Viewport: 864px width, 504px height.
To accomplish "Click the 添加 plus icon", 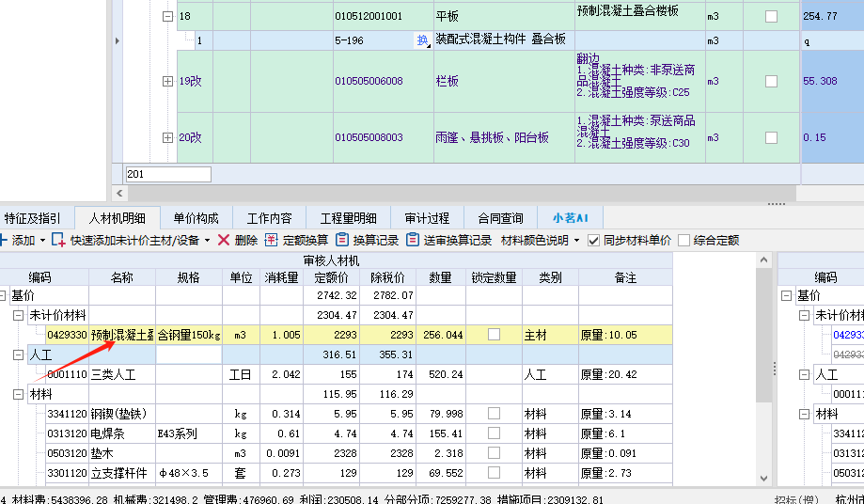I will pyautogui.click(x=4, y=240).
